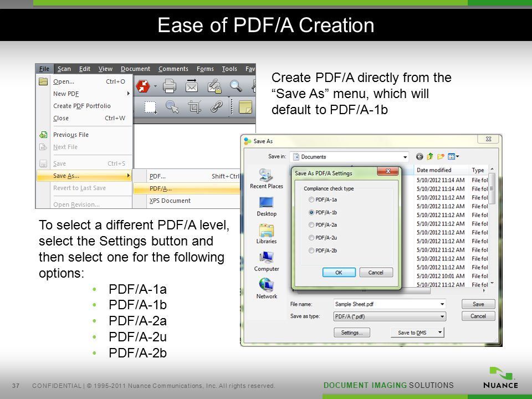The height and width of the screenshot is (399, 532).
Task: Select the PDF/A-2u radio button
Action: click(311, 238)
